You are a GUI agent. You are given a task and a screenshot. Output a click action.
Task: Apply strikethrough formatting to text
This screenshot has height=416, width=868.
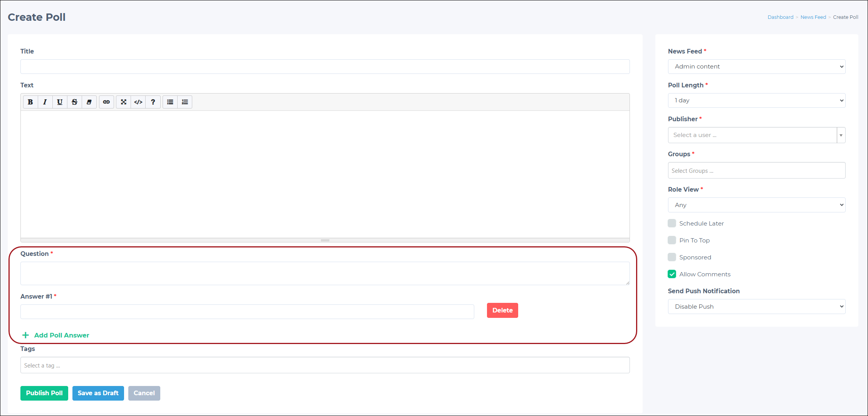(74, 102)
